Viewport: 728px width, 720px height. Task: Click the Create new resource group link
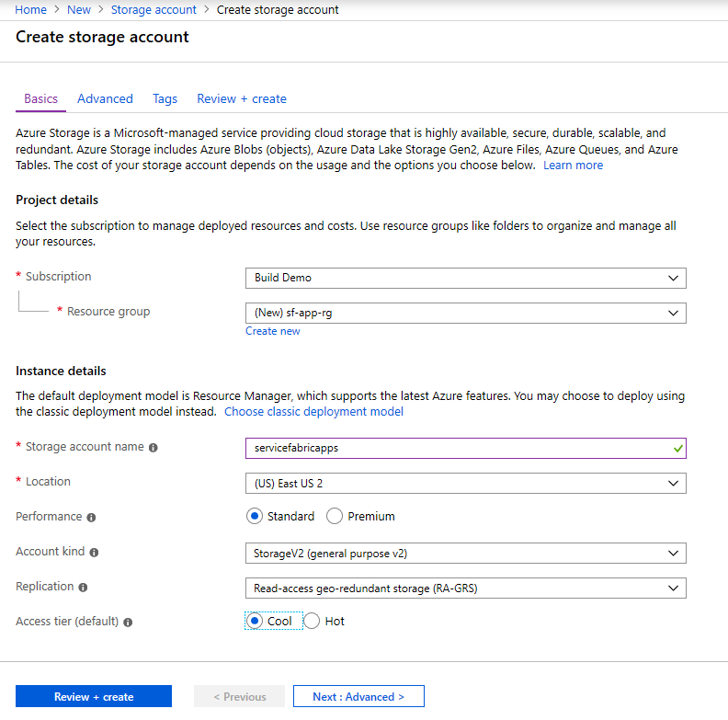tap(272, 331)
